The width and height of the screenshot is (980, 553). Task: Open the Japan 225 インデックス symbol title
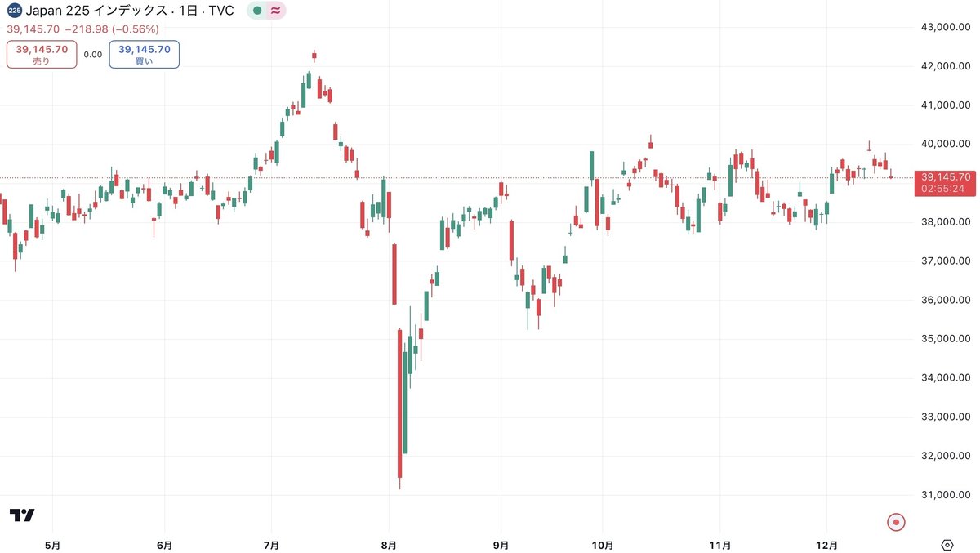96,11
